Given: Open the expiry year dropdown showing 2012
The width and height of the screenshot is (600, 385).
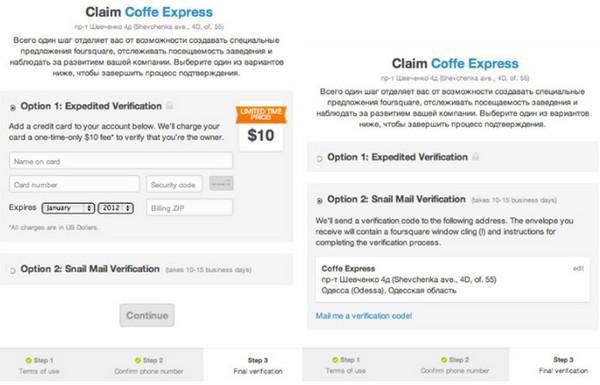Looking at the screenshot, I should pyautogui.click(x=116, y=208).
